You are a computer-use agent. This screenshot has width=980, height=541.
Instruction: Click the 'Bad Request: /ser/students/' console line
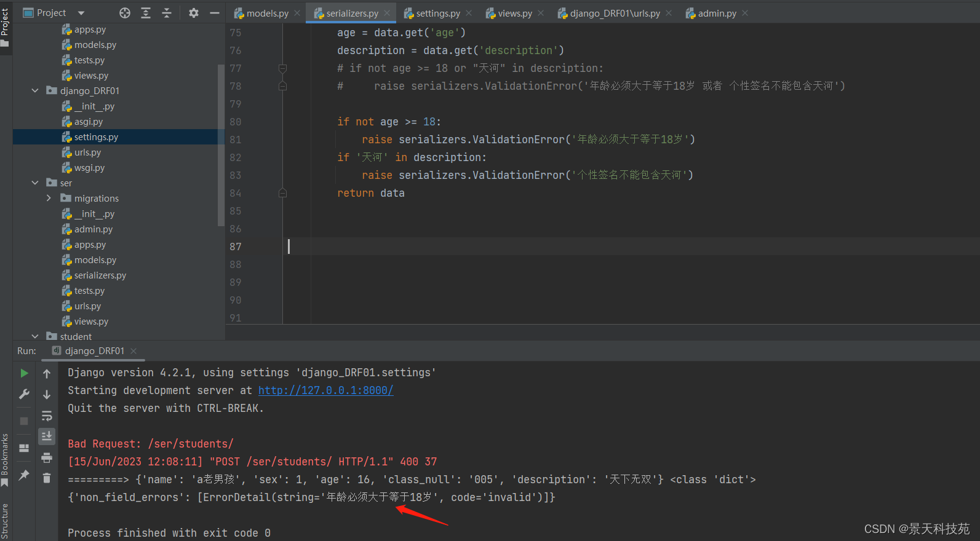151,444
